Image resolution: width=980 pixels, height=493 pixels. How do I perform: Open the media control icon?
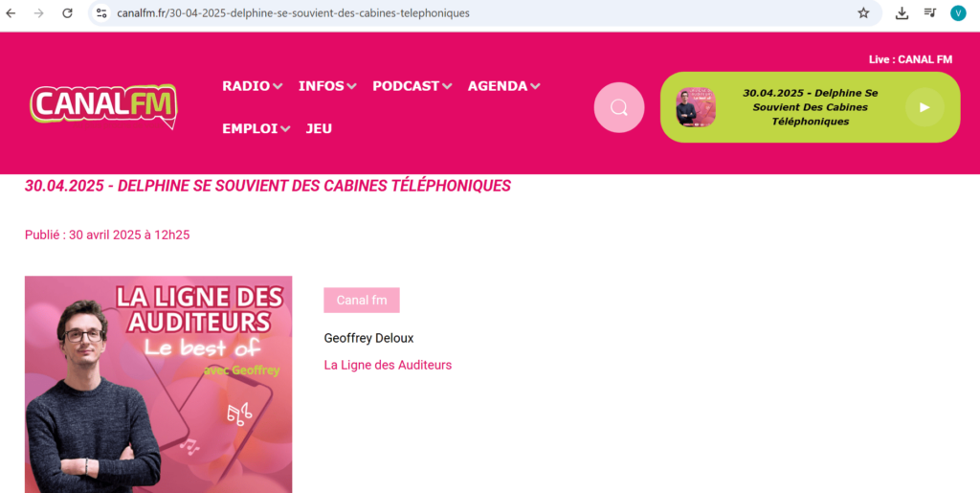[930, 13]
